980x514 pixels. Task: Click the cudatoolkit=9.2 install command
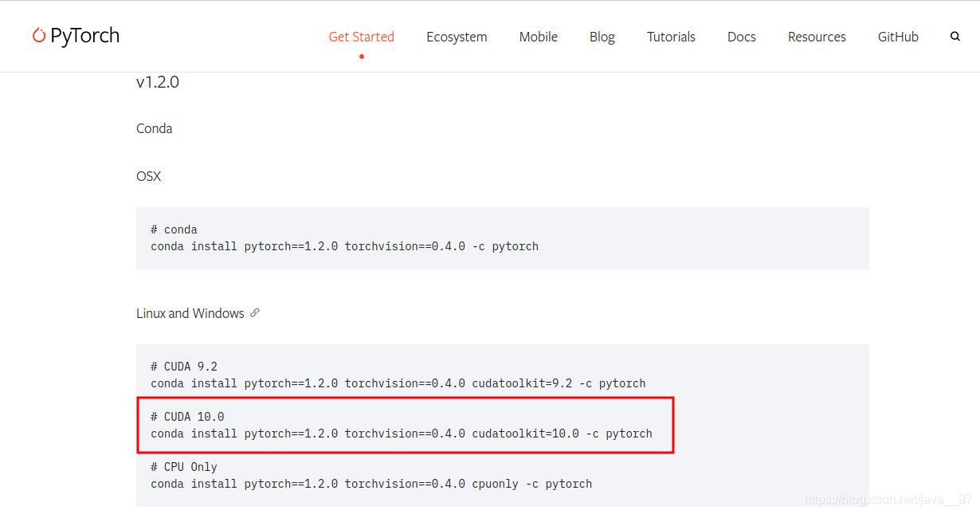click(398, 383)
